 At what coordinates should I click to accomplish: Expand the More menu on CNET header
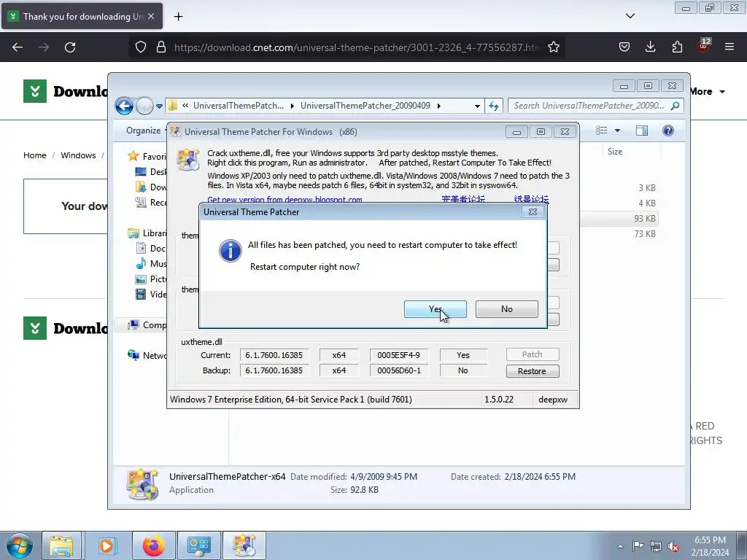[x=708, y=91]
